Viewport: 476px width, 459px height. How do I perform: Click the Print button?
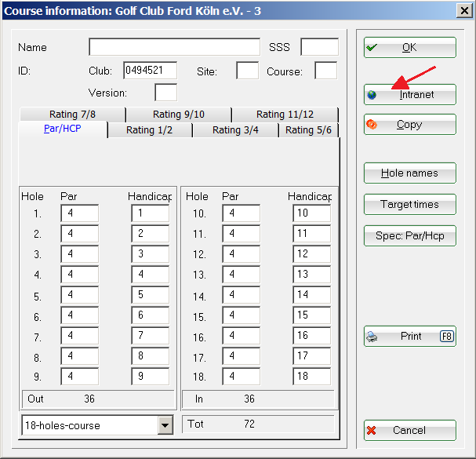click(410, 337)
